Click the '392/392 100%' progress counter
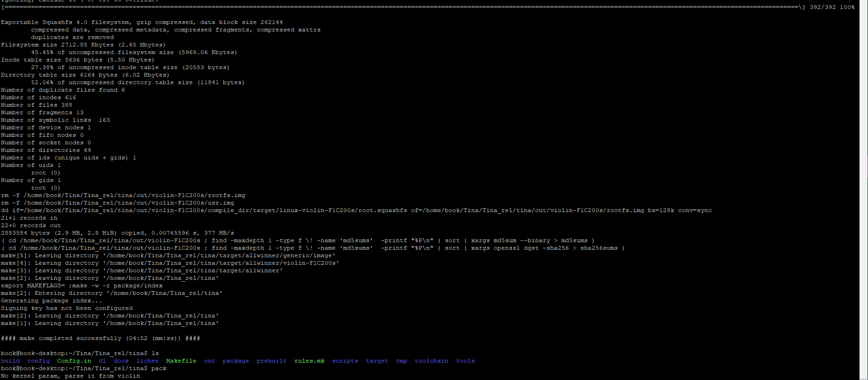Screen dimensions: 868x380 coord(832,7)
